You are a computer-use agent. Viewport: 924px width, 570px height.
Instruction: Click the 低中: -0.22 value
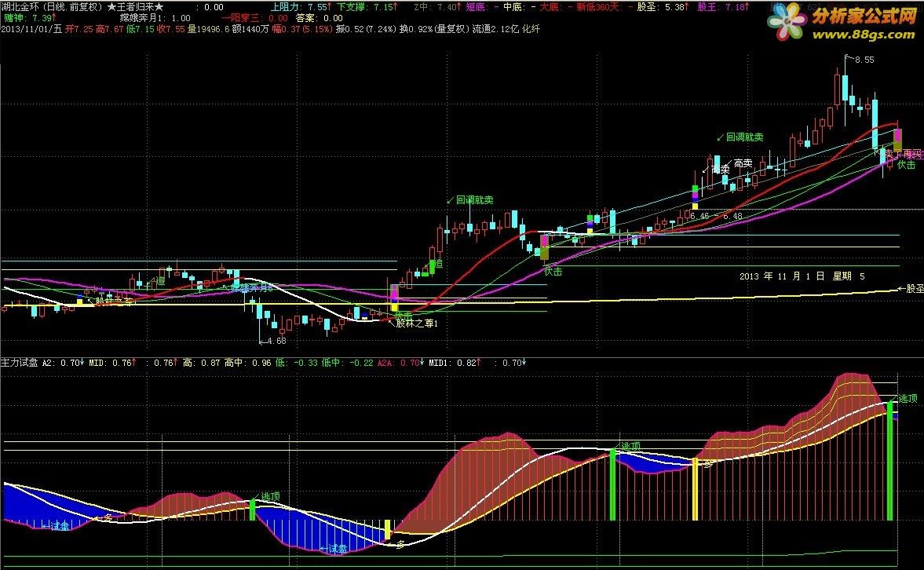(347, 363)
